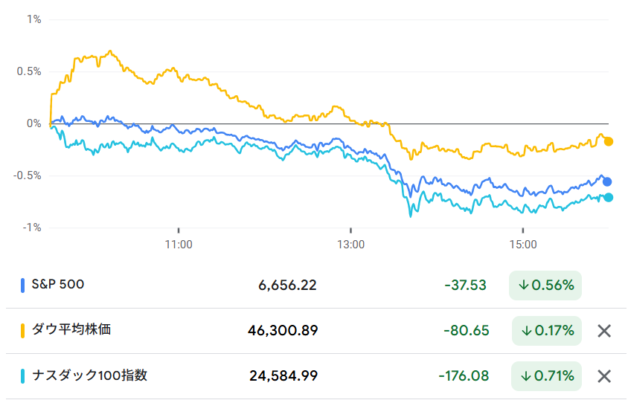Remove ナスダック100指数 using the X icon

604,376
